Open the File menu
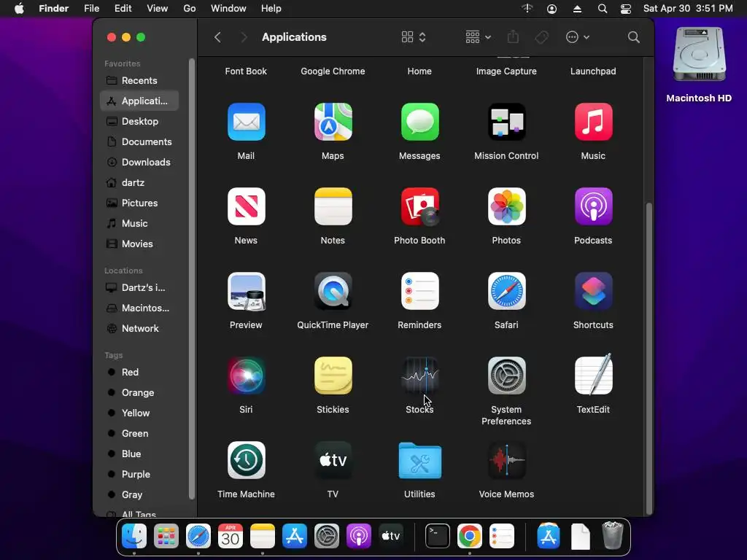The image size is (747, 560). [x=91, y=8]
